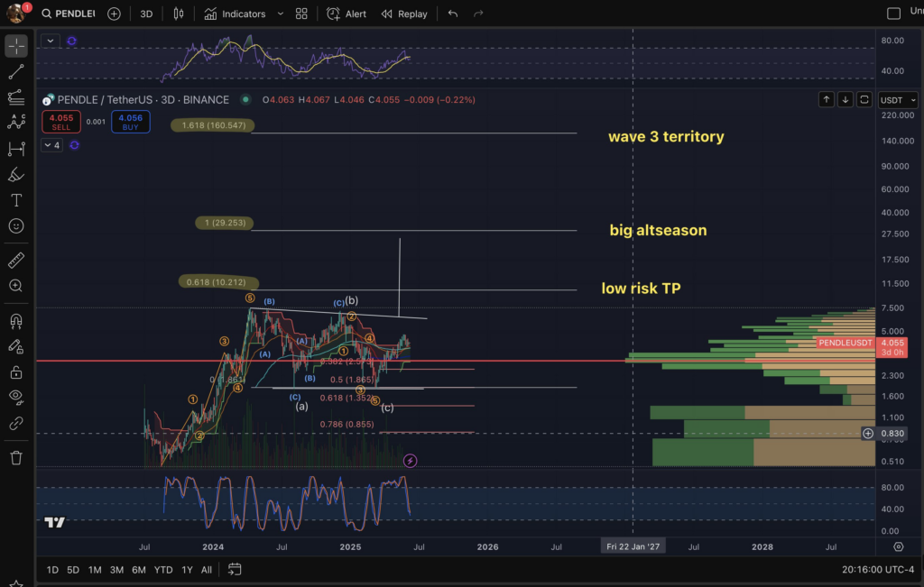Screen dimensions: 924x587
Task: Open the indicator templates grid icon
Action: point(301,14)
